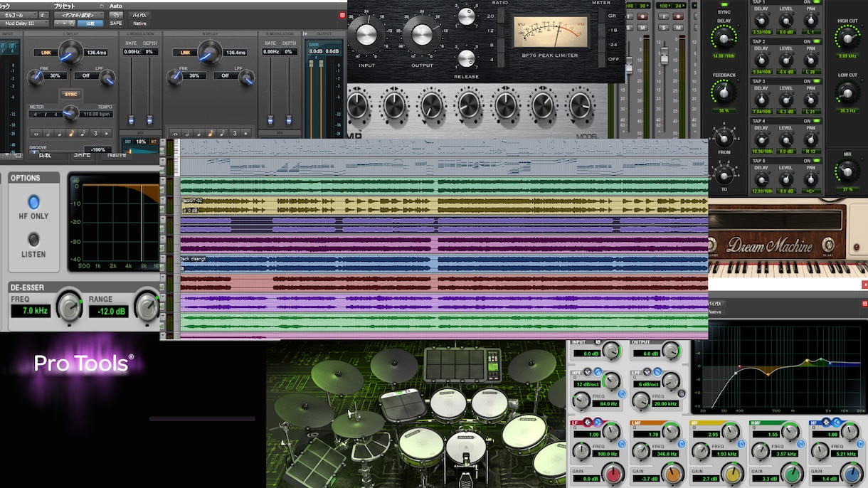Click the LF band shelf type icon
The height and width of the screenshot is (488, 868).
[598, 423]
